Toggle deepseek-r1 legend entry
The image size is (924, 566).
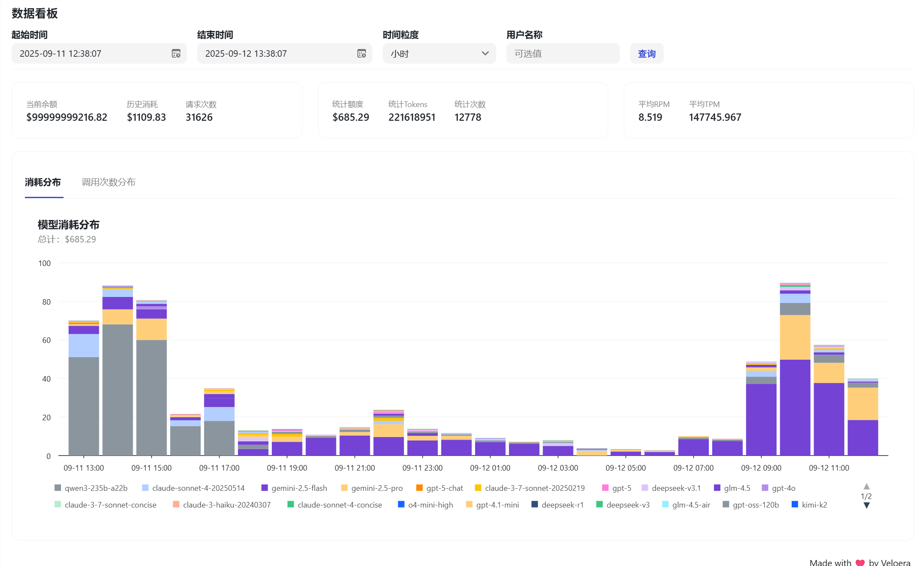[x=558, y=505]
